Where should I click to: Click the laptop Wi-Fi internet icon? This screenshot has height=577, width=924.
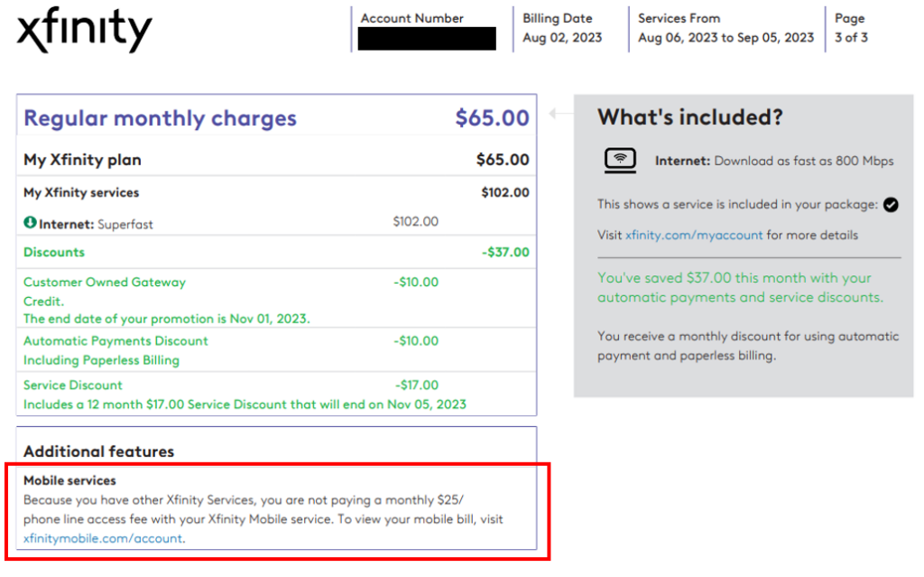pos(620,161)
